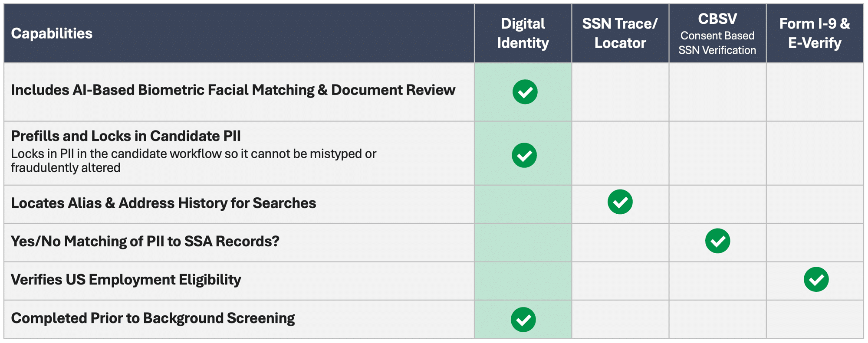
Task: Click the AI-Based Biometric Facial Matching row label
Action: tap(233, 90)
